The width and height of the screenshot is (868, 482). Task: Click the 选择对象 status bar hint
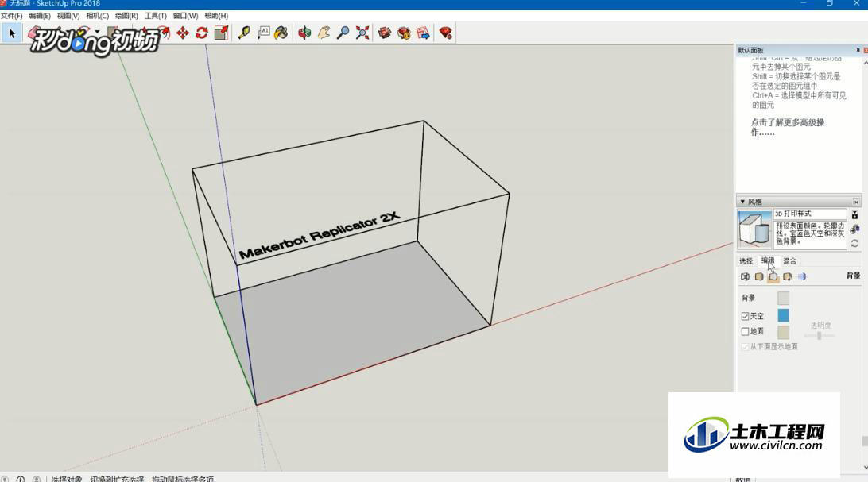coord(67,479)
